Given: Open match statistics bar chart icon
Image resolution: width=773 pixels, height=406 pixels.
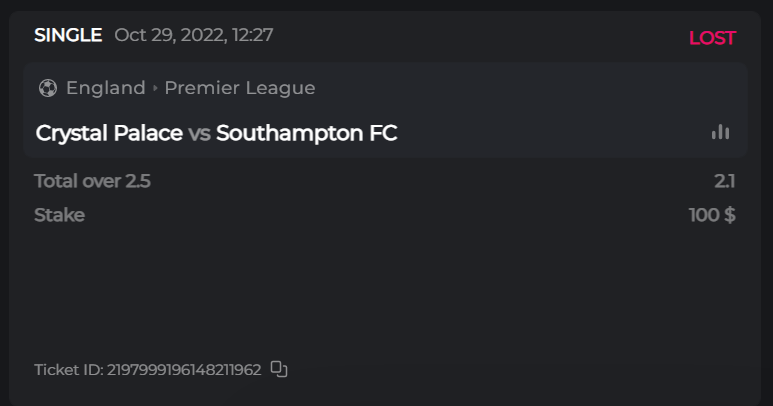Looking at the screenshot, I should [x=720, y=132].
